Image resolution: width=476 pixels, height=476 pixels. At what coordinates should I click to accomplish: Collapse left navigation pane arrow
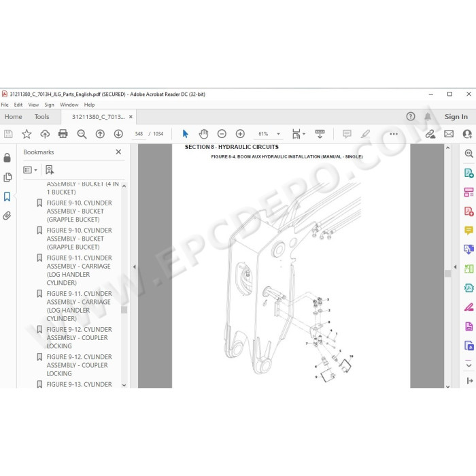pyautogui.click(x=134, y=267)
